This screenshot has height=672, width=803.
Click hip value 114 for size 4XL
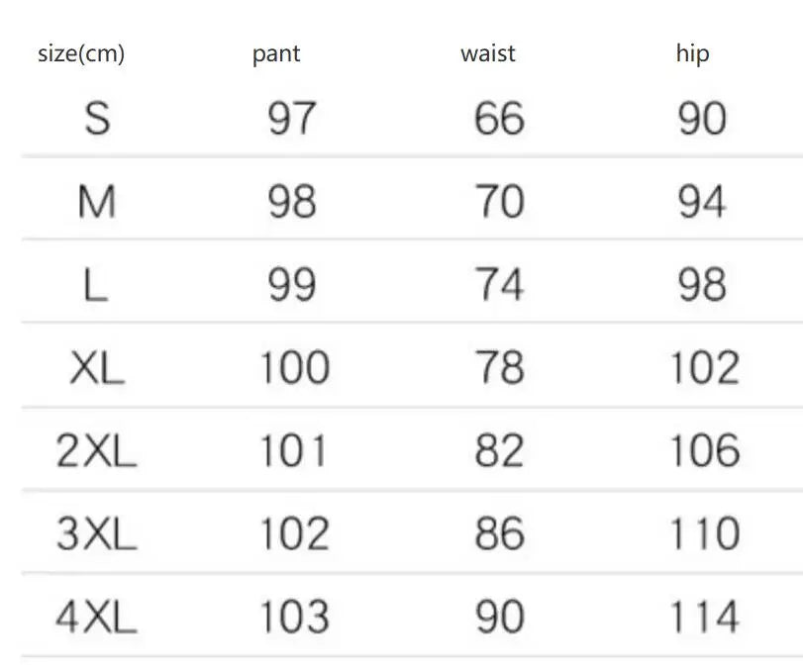point(705,617)
